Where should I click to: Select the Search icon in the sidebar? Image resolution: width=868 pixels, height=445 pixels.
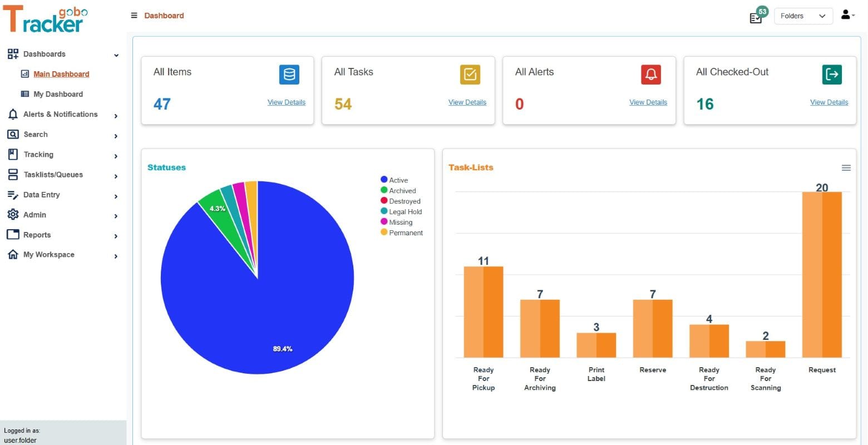[13, 134]
